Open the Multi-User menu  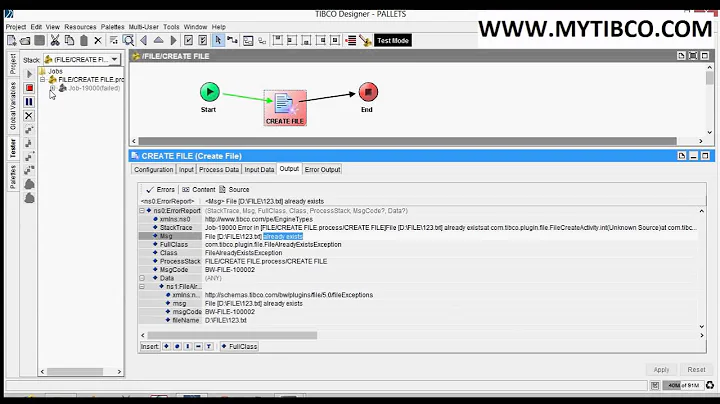click(144, 27)
